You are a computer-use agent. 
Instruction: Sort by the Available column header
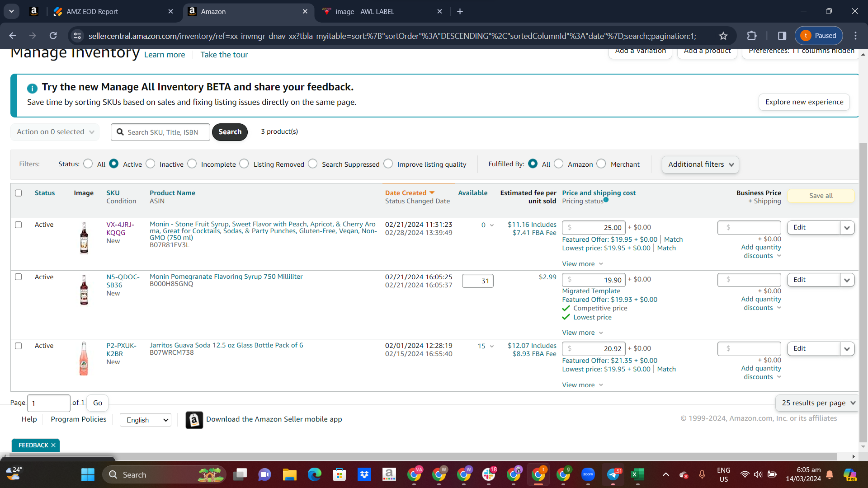click(x=473, y=193)
